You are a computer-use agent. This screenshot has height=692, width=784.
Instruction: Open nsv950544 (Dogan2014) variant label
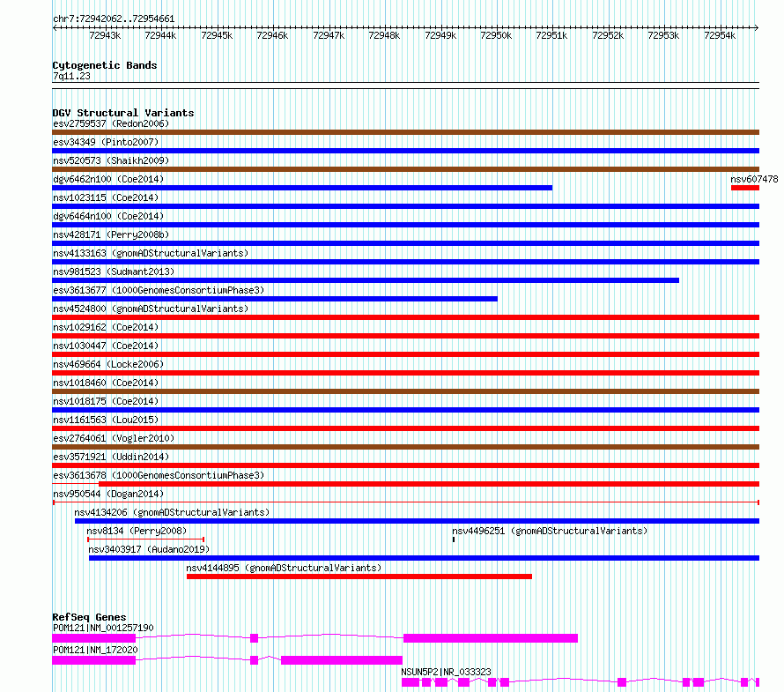click(108, 494)
